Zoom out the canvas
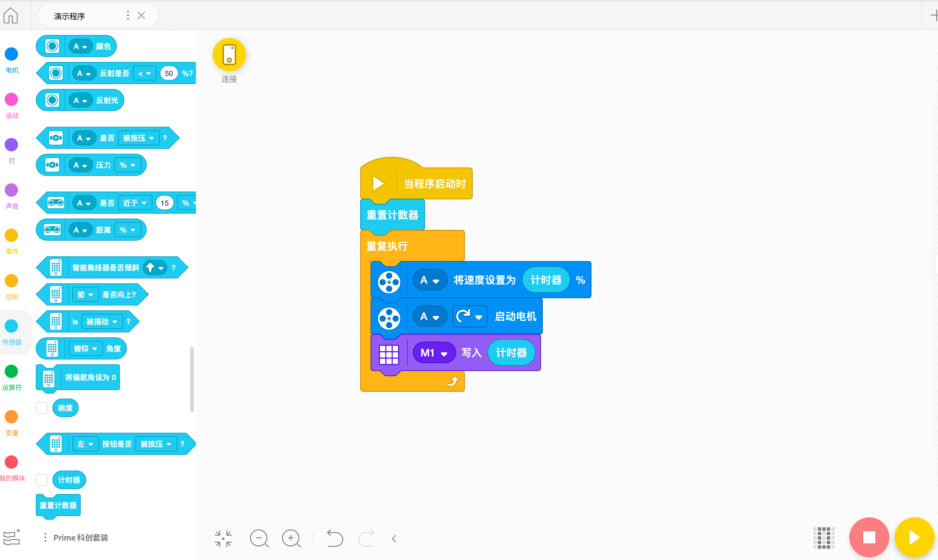Screen dimensions: 938x560 coord(259,538)
